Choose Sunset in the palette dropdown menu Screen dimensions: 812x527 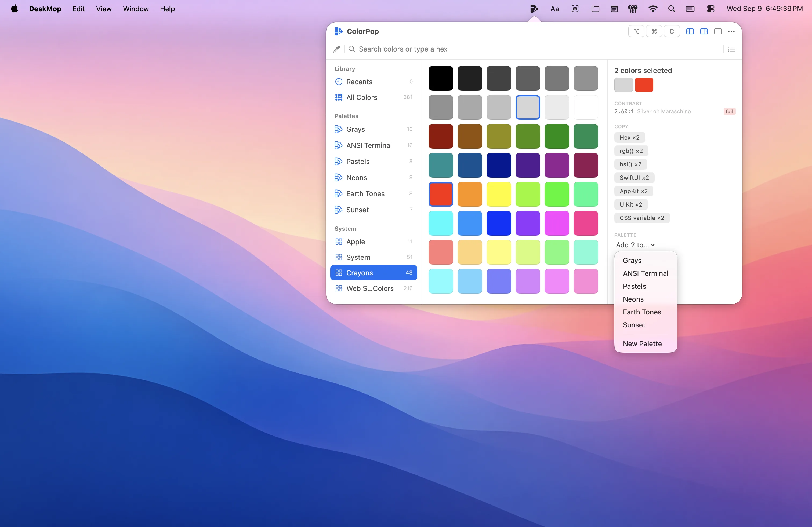[x=646, y=325]
